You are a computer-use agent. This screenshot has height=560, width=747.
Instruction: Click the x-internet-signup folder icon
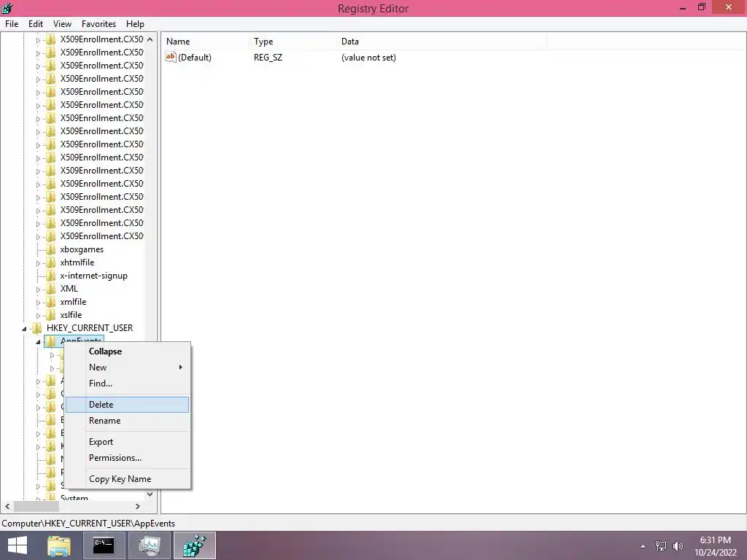click(51, 275)
